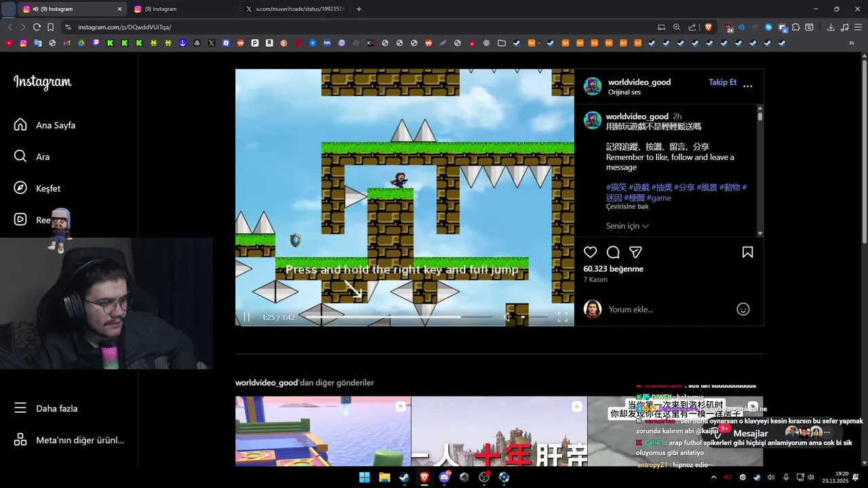Open comments via speech bubble icon
This screenshot has width=868, height=488.
click(x=613, y=252)
